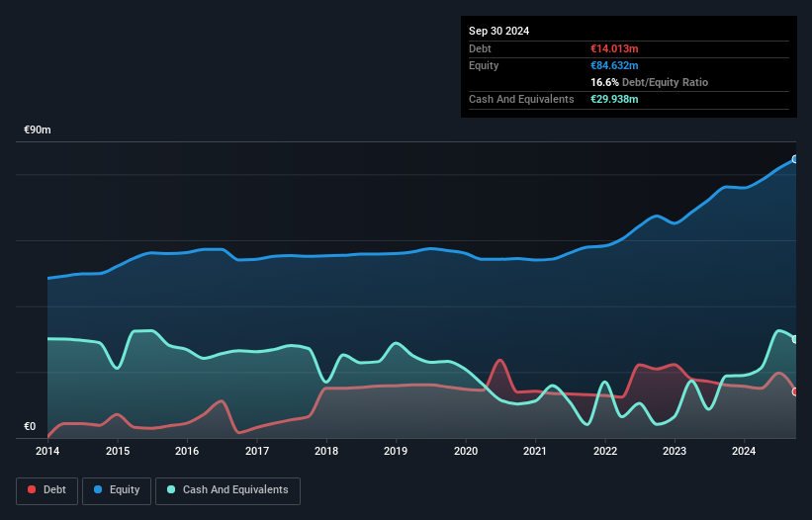This screenshot has width=812, height=520.
Task: Select the 2017 x-axis label
Action: tap(257, 451)
